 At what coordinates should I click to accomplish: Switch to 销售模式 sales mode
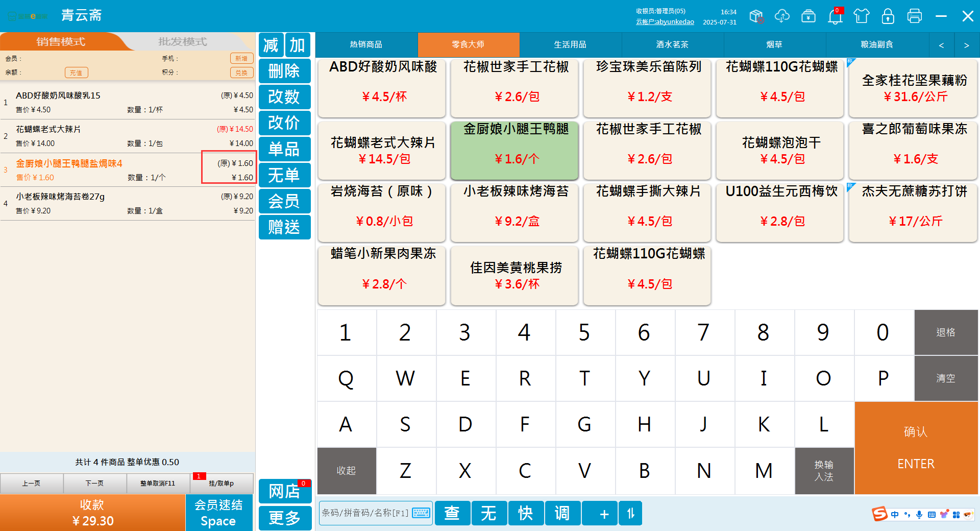pos(60,42)
